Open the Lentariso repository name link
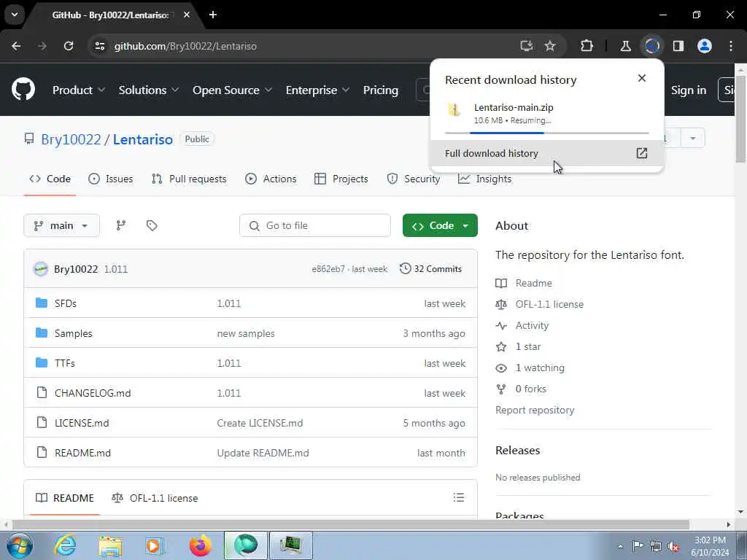This screenshot has height=560, width=747. pos(143,139)
